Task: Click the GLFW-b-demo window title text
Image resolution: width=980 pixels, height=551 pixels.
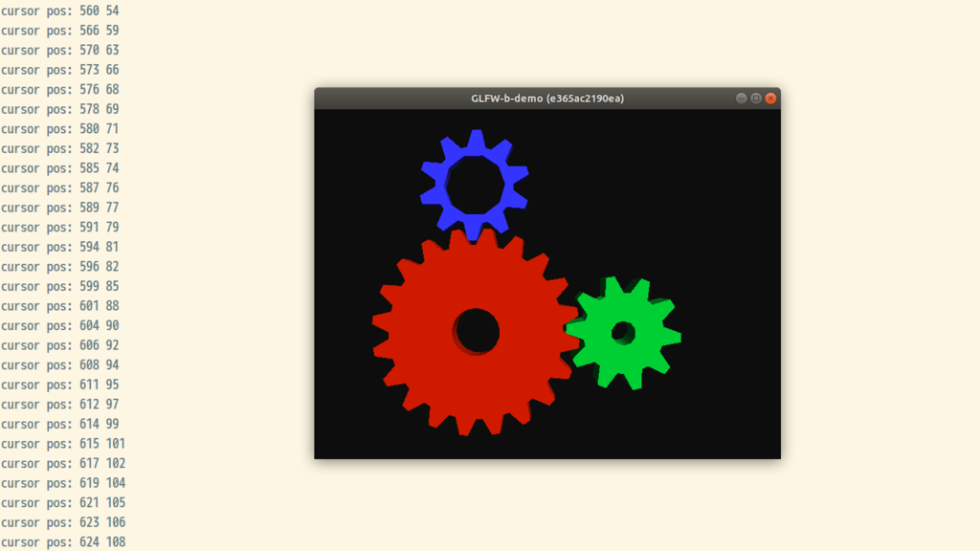Action: coord(547,99)
